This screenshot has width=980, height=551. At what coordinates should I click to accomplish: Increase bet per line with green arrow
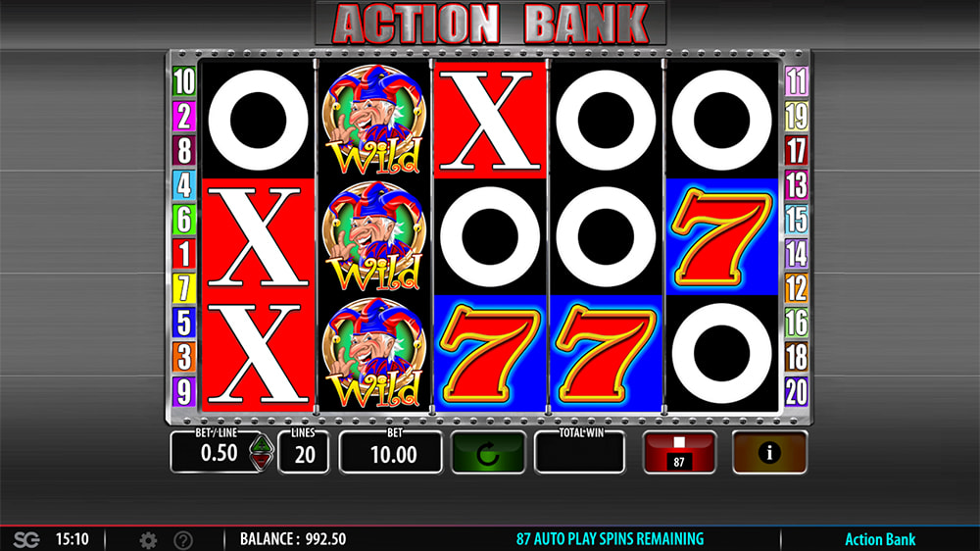(x=262, y=444)
